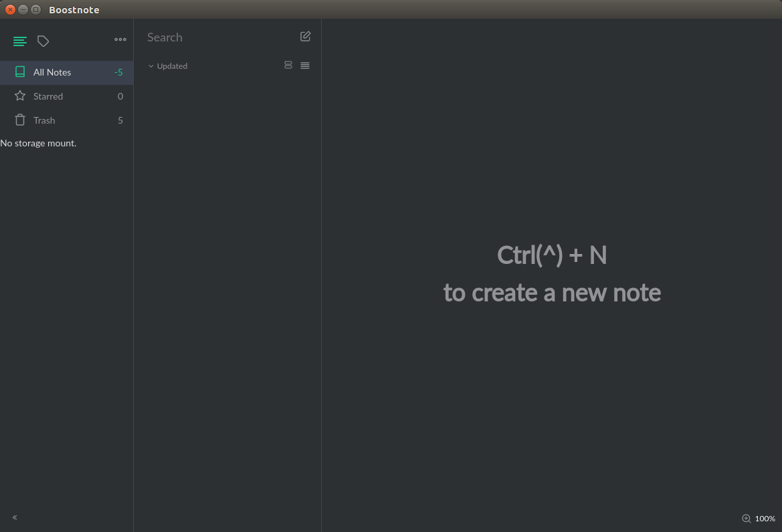Open the tags list icon
The image size is (782, 532).
(43, 41)
